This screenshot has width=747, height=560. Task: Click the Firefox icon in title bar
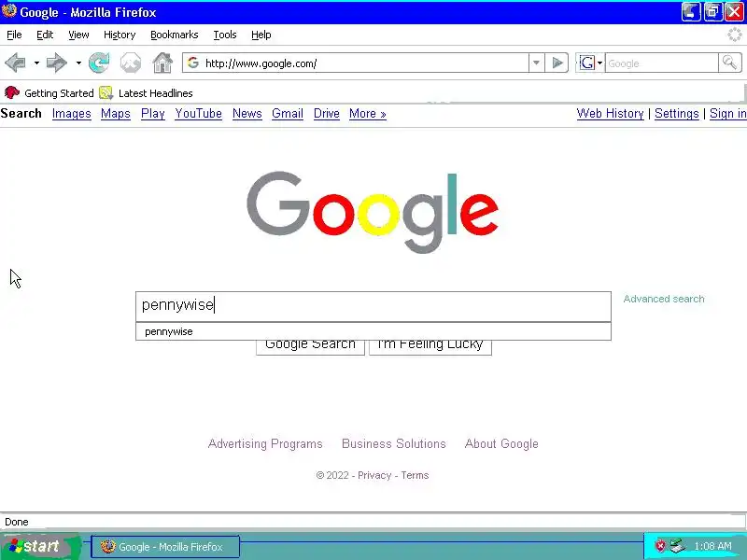pos(9,11)
